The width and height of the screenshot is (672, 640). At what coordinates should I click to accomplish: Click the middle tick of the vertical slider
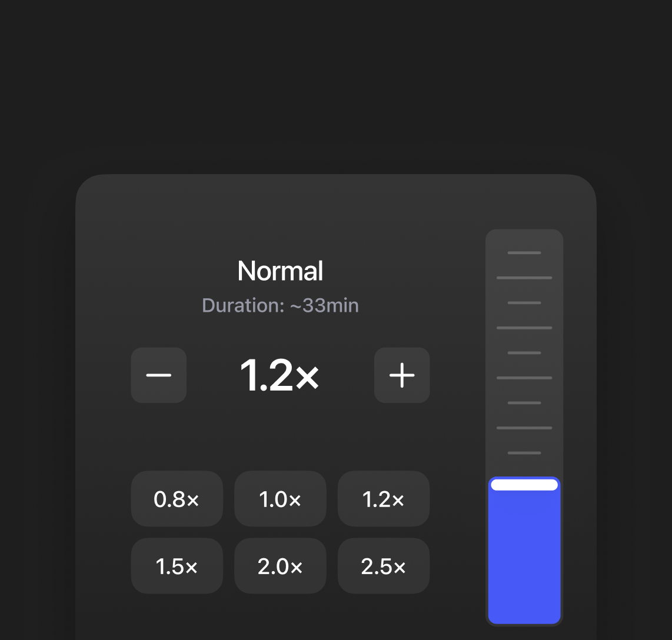(524, 353)
